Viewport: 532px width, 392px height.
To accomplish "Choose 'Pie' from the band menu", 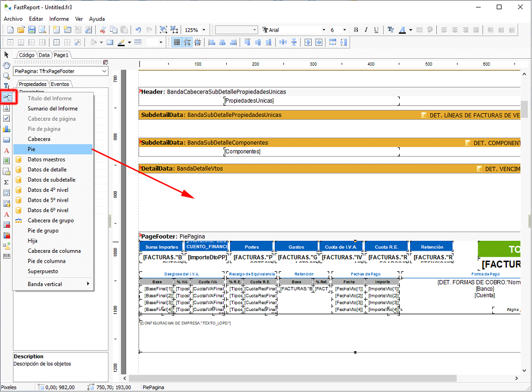I will coord(32,149).
